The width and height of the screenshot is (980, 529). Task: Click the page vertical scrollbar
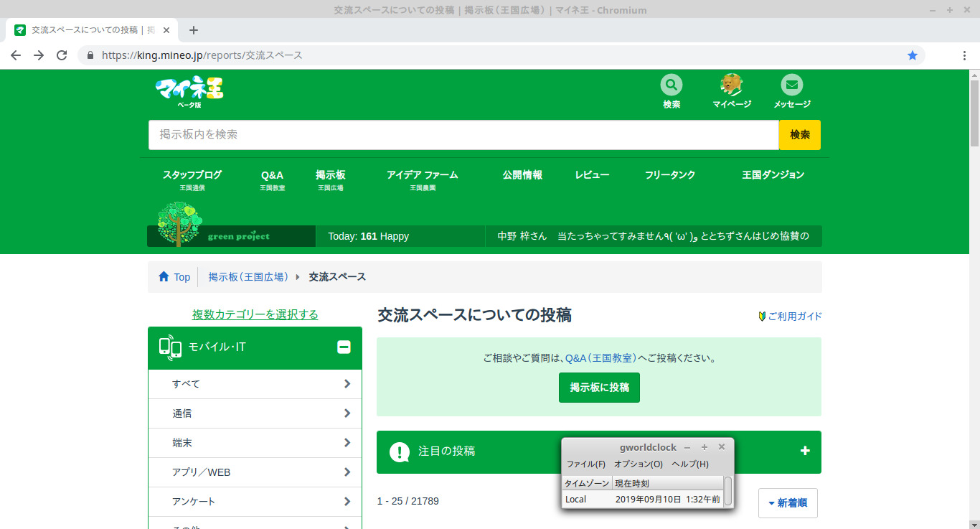coord(974,287)
